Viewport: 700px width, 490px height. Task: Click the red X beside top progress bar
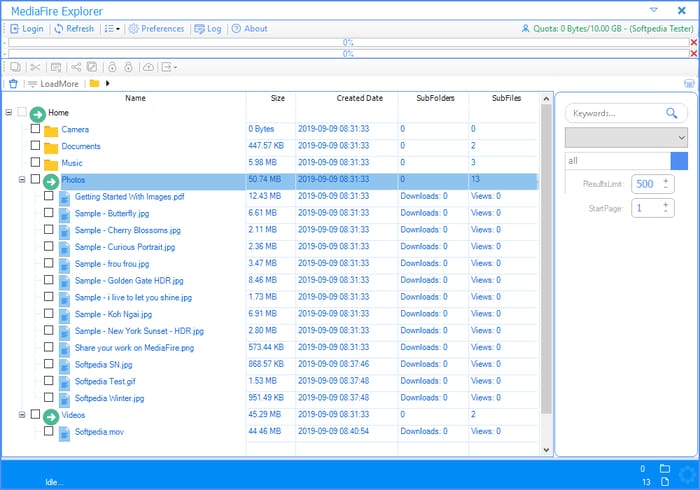tap(693, 43)
